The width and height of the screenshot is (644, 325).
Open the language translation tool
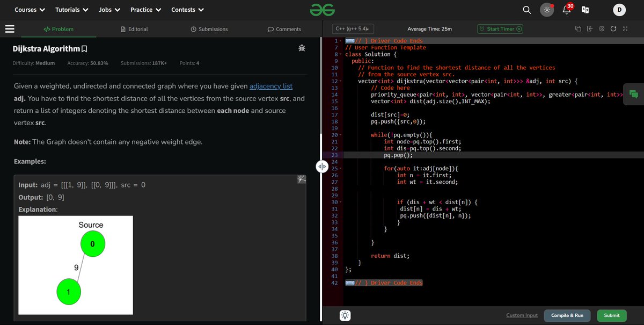(586, 9)
